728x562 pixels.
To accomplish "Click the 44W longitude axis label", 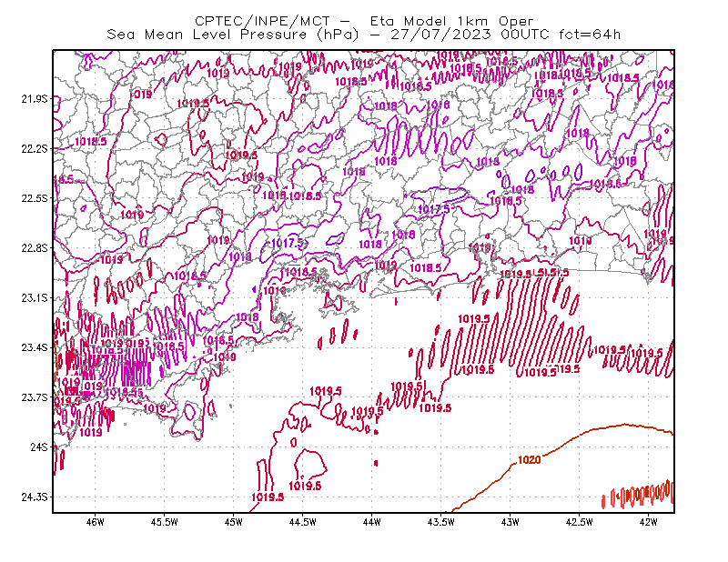I will [x=371, y=522].
